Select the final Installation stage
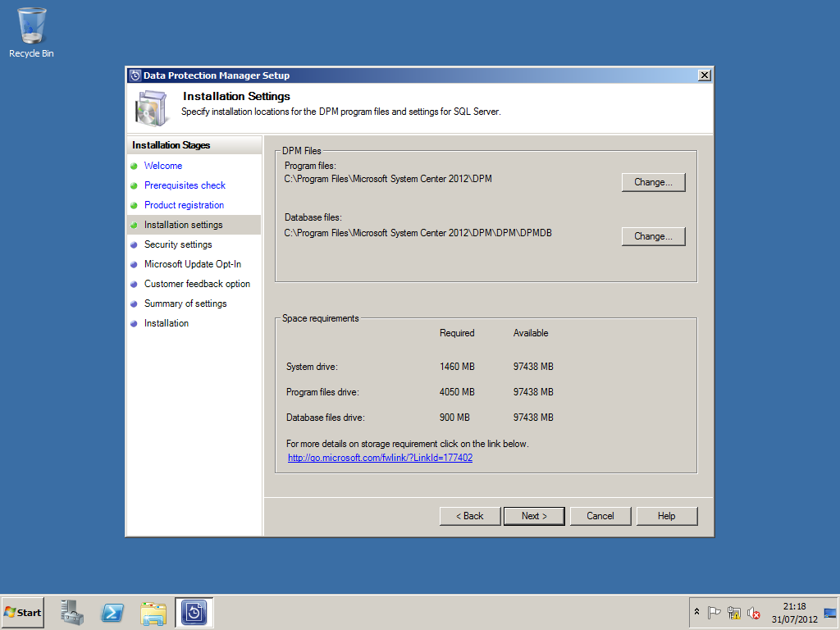Image resolution: width=840 pixels, height=630 pixels. [x=166, y=323]
